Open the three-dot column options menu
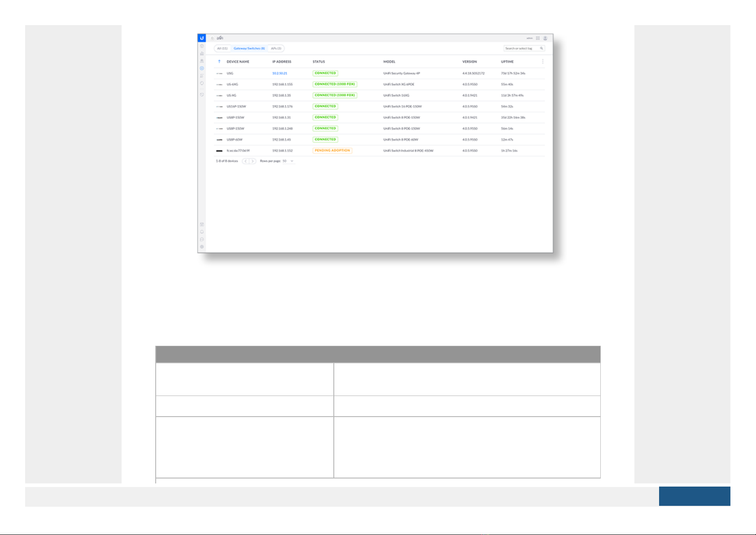The height and width of the screenshot is (535, 756). (543, 61)
